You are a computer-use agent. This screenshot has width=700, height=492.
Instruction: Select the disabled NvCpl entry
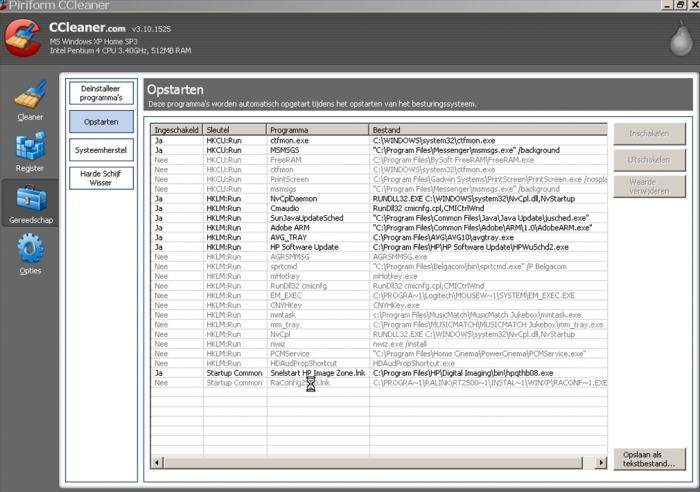[379, 334]
